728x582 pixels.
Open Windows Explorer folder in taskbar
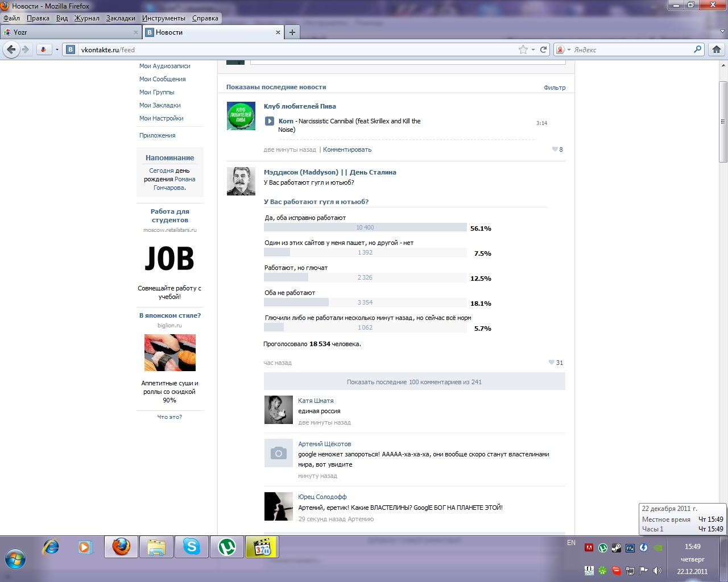point(156,547)
